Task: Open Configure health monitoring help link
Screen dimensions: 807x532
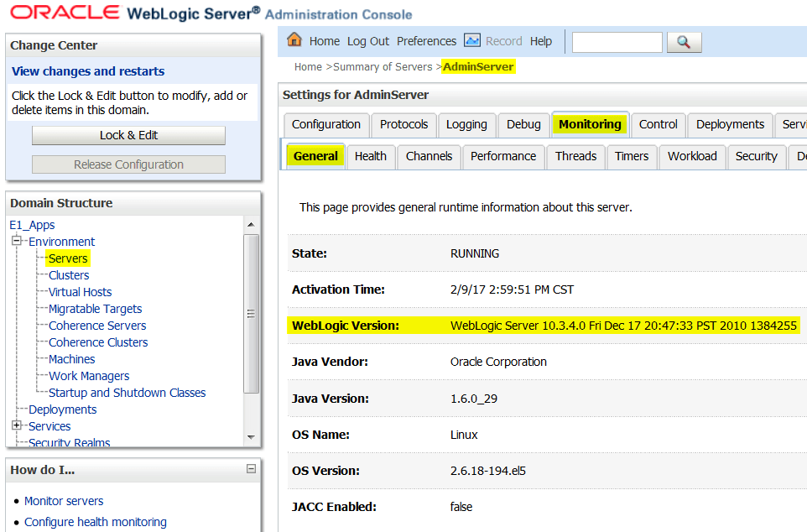Action: click(96, 522)
